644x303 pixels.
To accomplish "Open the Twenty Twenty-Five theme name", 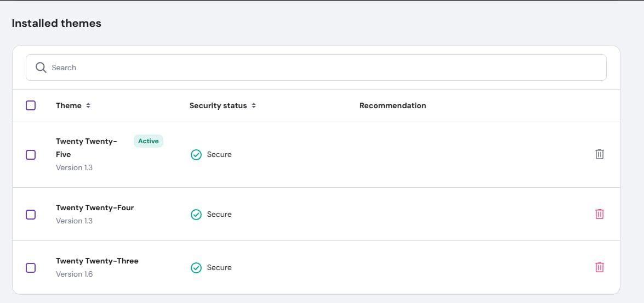I will point(86,148).
